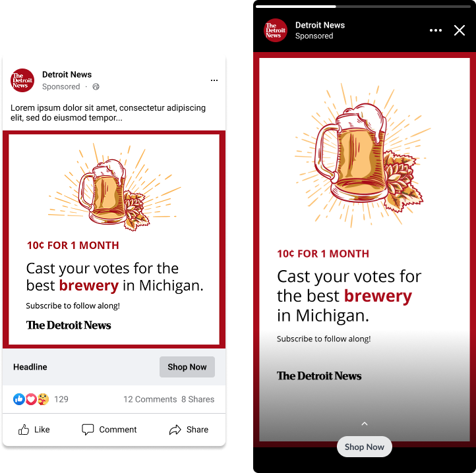The image size is (476, 473).
Task: Click the care reaction emoji
Action: pyautogui.click(x=43, y=399)
